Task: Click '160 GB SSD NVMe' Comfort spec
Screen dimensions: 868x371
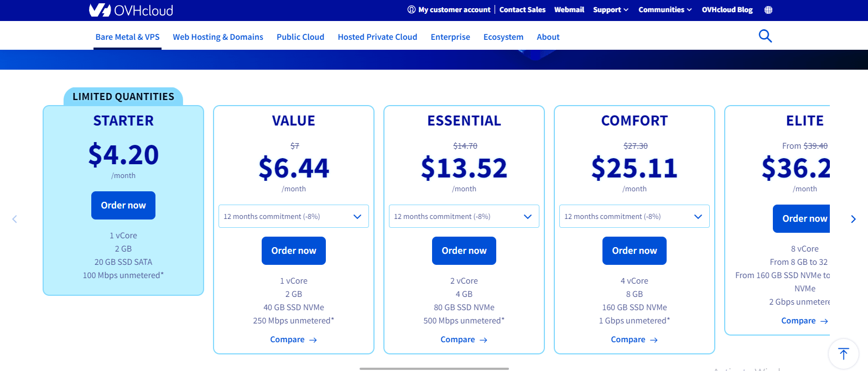Action: 635,307
